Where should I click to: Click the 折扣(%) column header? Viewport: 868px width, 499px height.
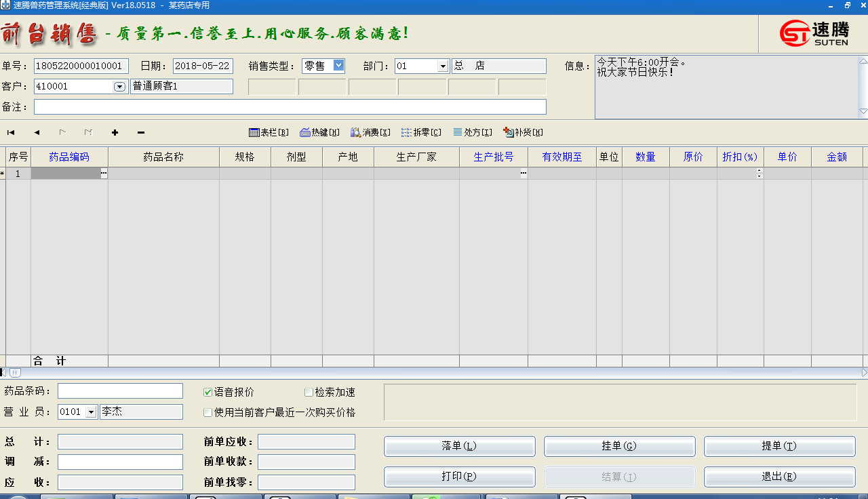[740, 157]
